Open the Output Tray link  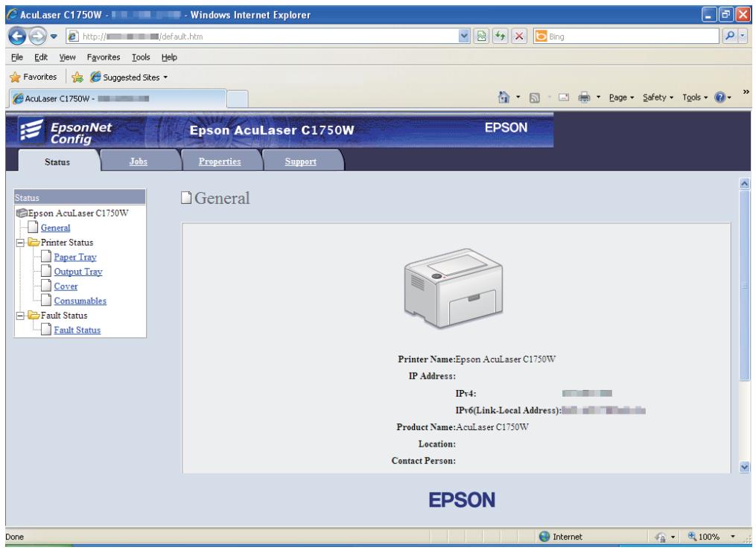[78, 272]
